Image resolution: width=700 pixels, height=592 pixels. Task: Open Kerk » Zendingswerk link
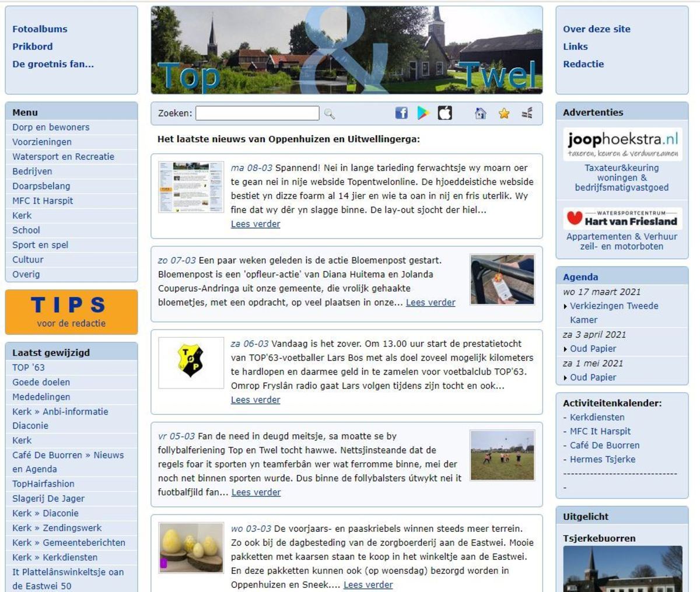point(57,528)
